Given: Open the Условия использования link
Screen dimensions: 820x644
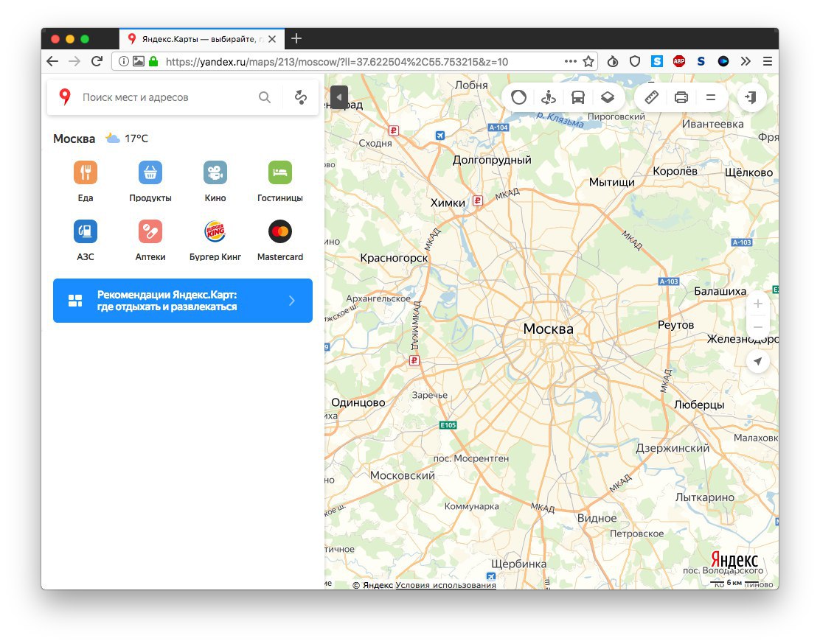Looking at the screenshot, I should coord(445,585).
